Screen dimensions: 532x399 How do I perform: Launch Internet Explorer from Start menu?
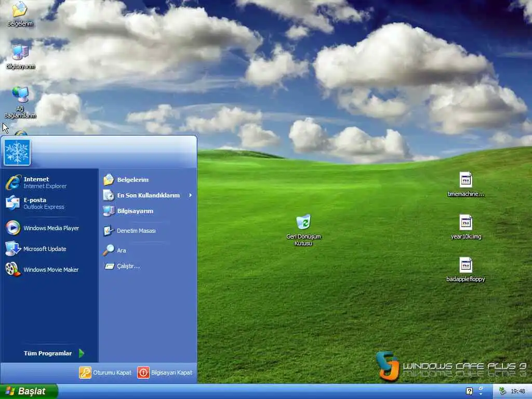click(x=49, y=182)
